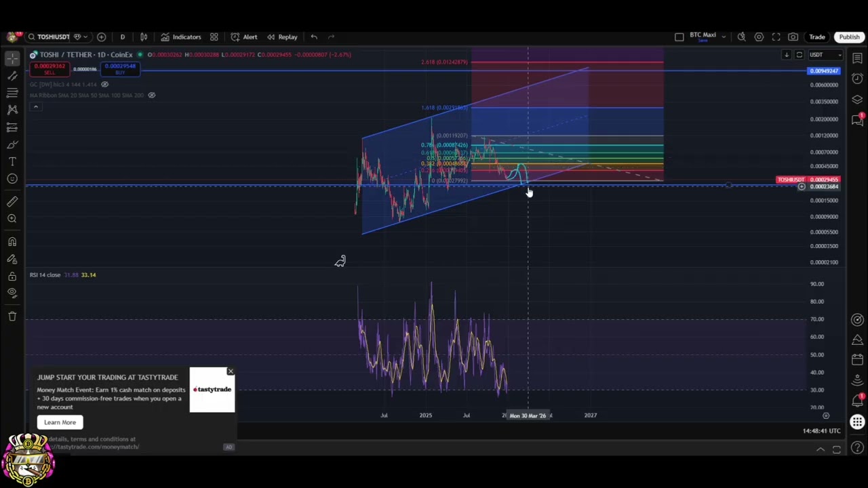Open the apps grid icon in right sidebar
The image size is (868, 488).
[x=857, y=422]
